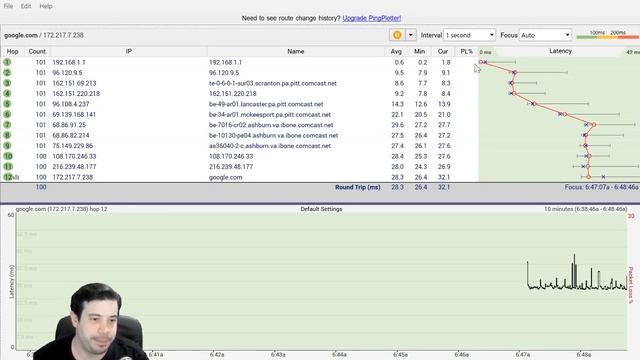Select hop 1 green circle icon

pos(7,62)
